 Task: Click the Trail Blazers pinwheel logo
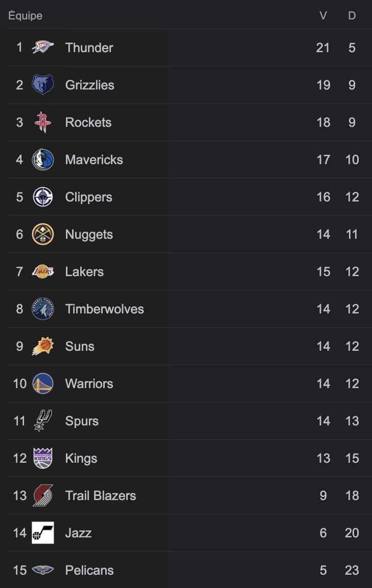pos(43,495)
